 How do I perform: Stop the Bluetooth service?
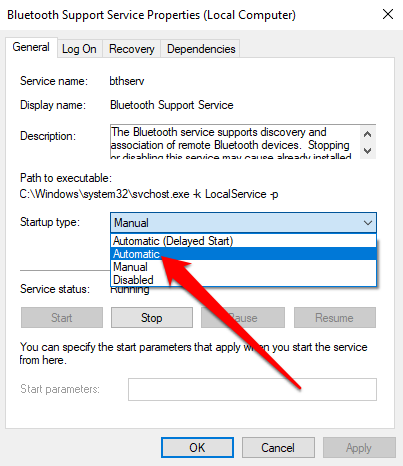coord(152,318)
